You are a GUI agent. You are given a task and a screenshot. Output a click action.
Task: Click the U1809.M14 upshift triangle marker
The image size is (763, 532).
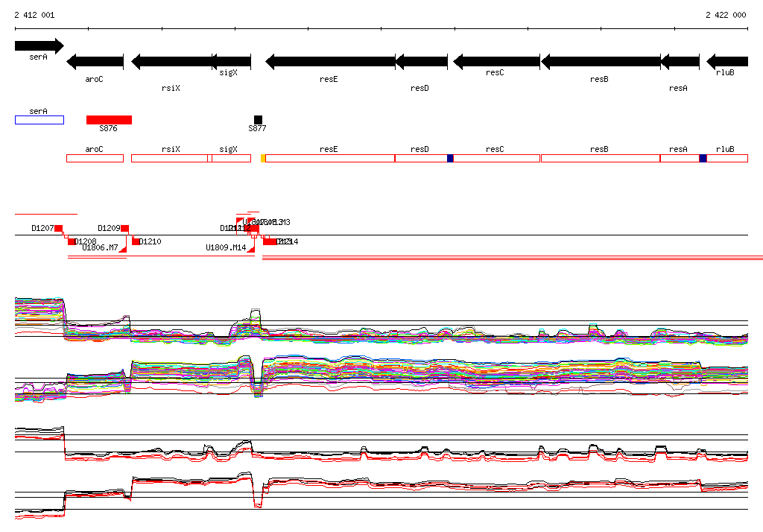251,249
